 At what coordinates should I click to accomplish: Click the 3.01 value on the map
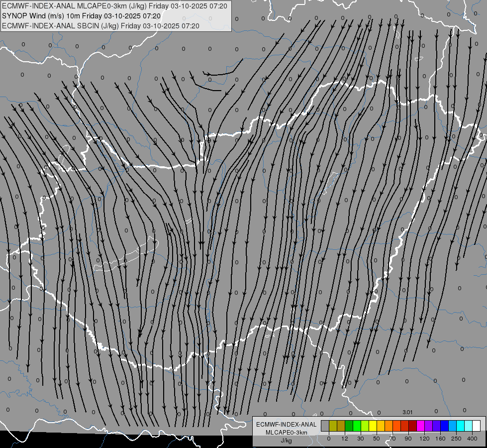tap(407, 412)
